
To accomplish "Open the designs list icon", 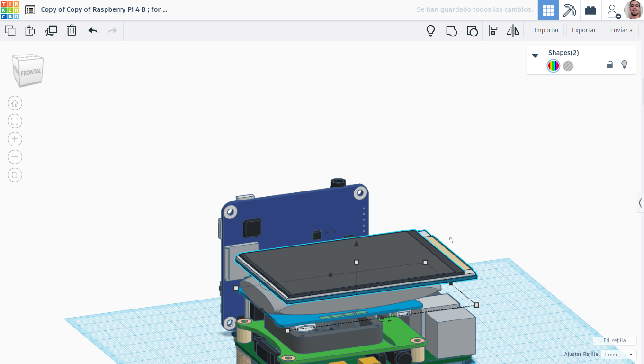I will 30,9.
